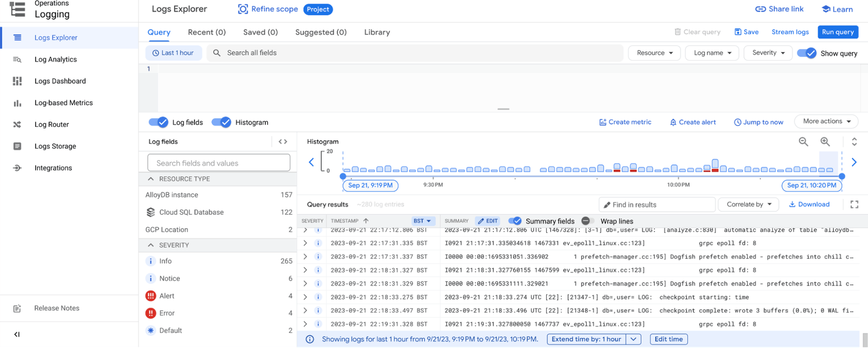Switch to the Library tab
This screenshot has width=868, height=348.
point(377,32)
